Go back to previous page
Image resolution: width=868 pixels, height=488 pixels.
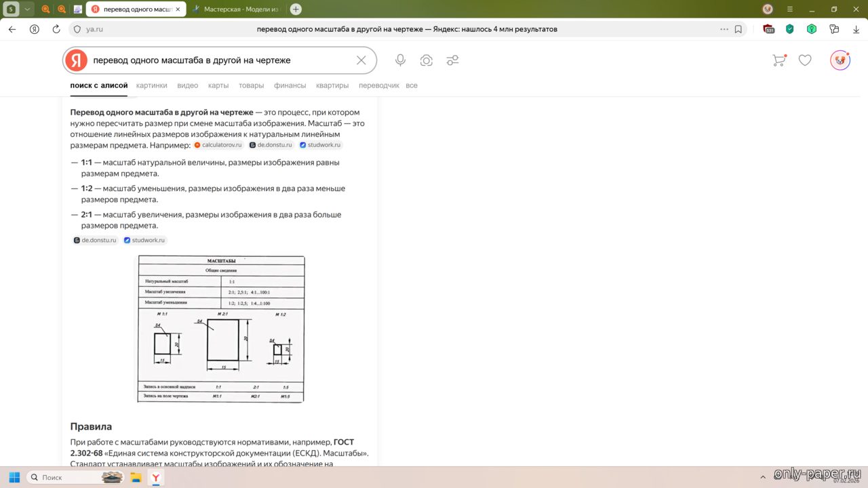(x=12, y=29)
